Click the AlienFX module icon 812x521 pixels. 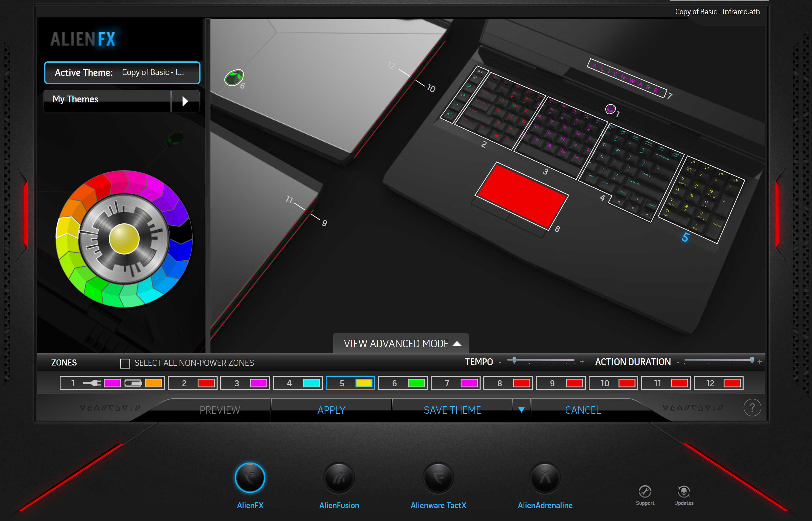[250, 478]
